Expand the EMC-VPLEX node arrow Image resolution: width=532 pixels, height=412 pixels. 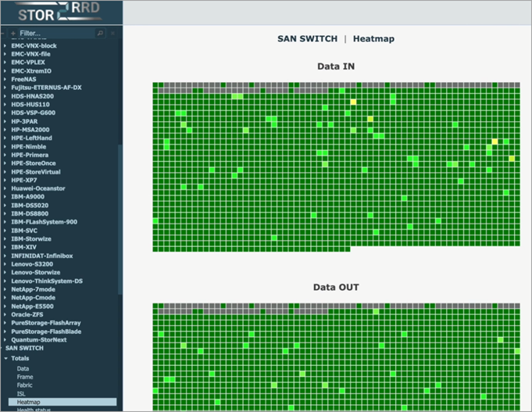tap(5, 63)
